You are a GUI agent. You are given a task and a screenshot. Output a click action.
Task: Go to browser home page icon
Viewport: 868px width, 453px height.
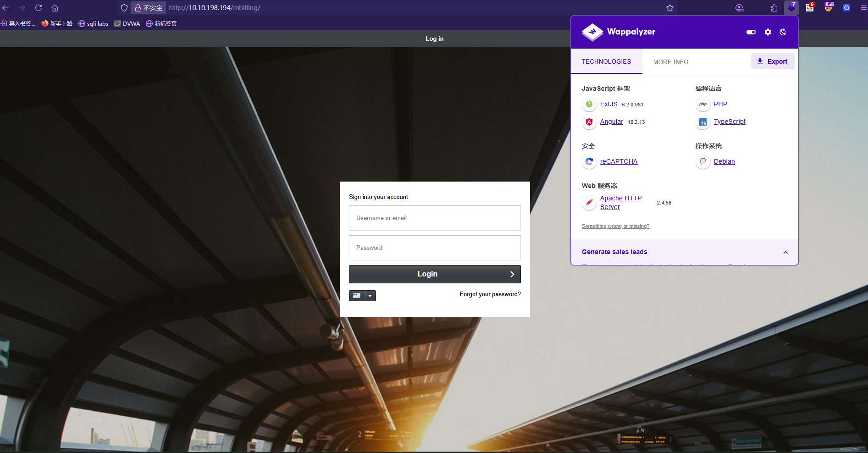tap(55, 8)
